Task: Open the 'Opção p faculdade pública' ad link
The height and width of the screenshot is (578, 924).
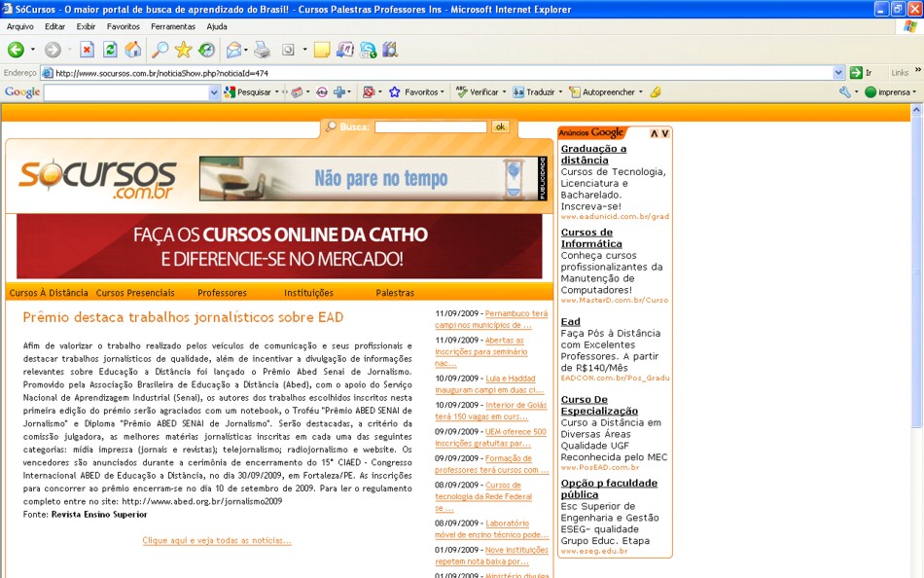Action: coord(609,488)
